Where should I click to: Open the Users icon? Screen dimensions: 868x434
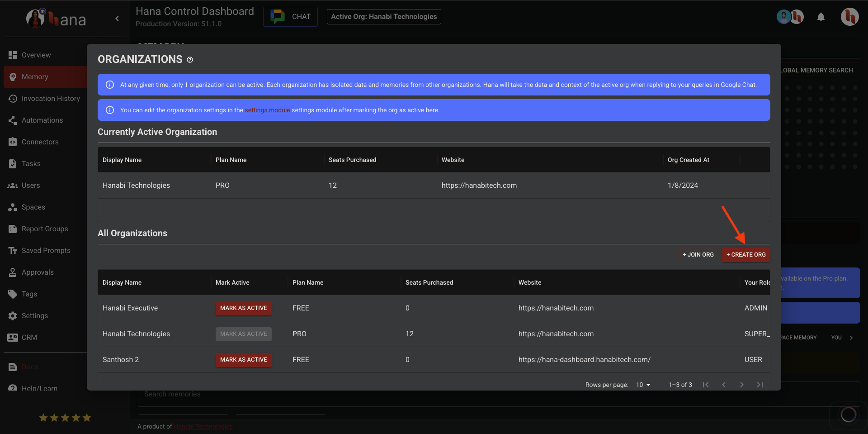click(x=13, y=186)
